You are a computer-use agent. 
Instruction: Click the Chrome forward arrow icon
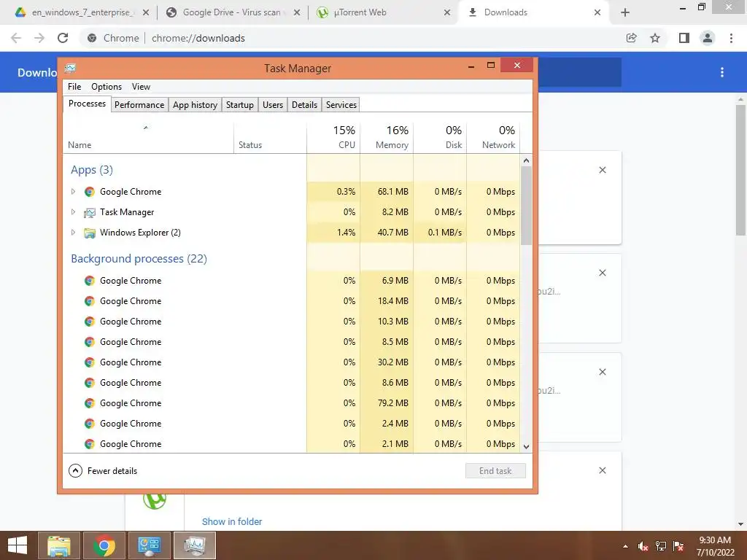39,38
